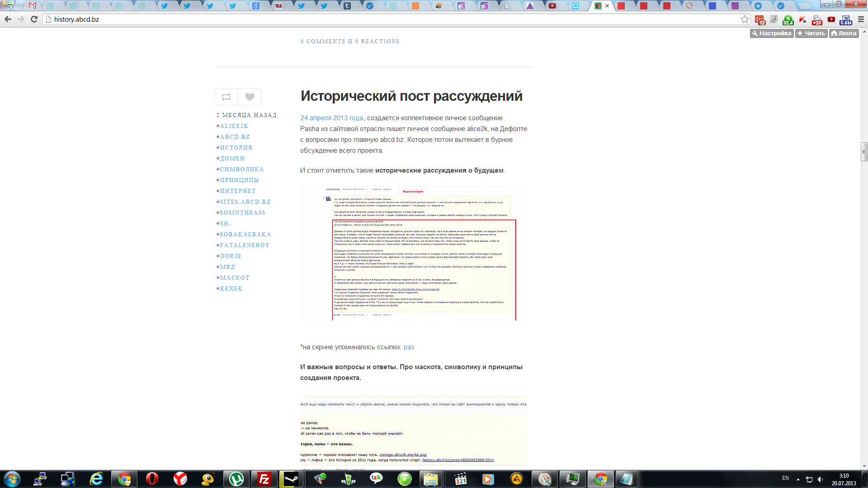Screen dimensions: 868x488
Task: Switch to the YouTube tab
Action: (552, 6)
